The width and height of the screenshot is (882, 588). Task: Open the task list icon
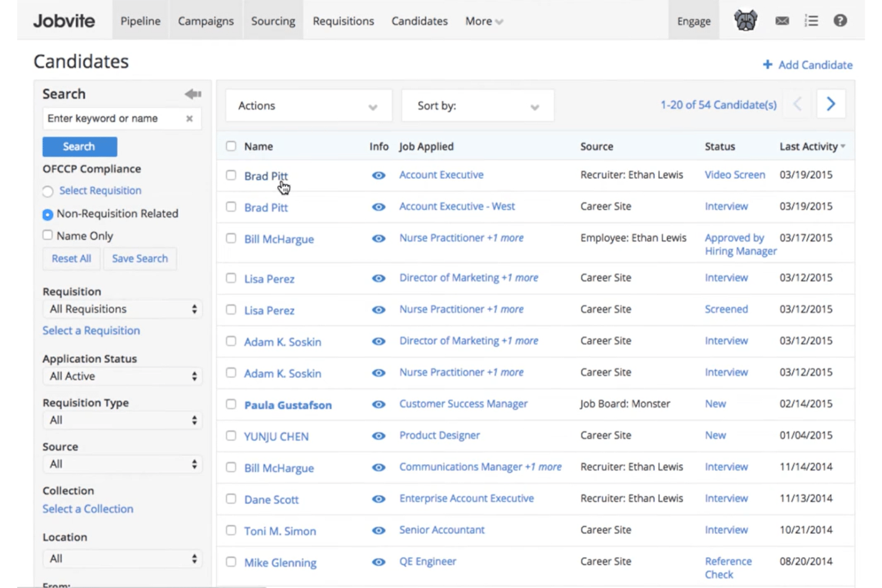coord(811,21)
